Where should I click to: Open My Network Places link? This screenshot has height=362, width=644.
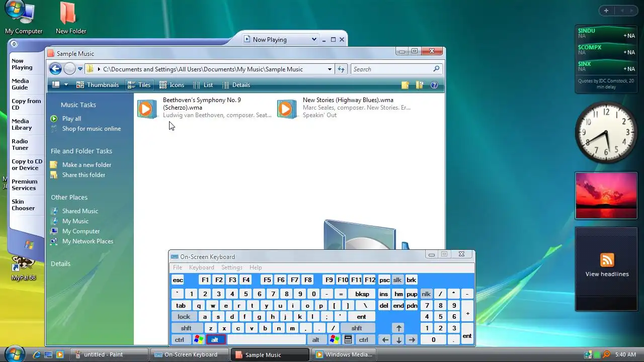click(88, 241)
